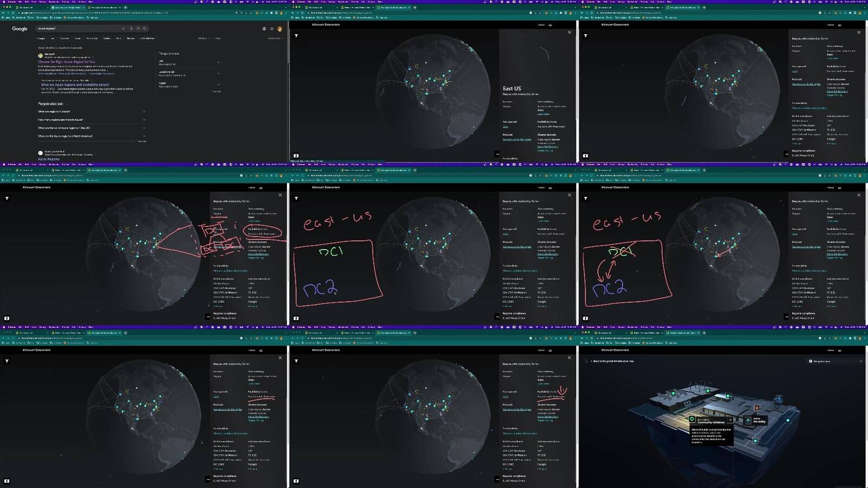Click filter funnel in bottom-left globe frame
The width and height of the screenshot is (868, 488).
7,362
